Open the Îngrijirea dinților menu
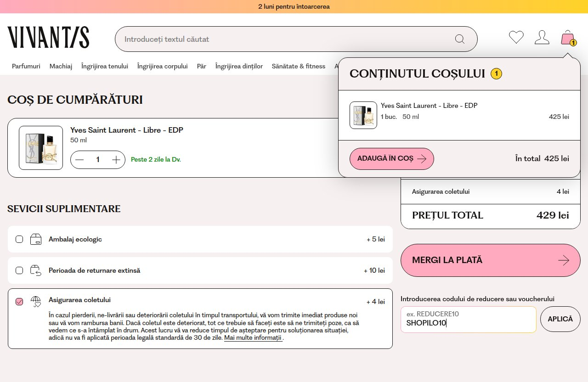Viewport: 588px width, 382px height. tap(239, 66)
